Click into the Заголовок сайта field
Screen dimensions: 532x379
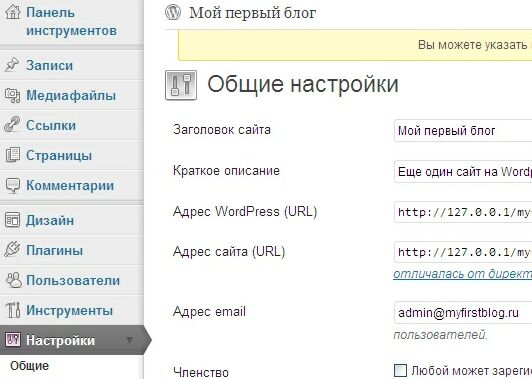click(463, 130)
